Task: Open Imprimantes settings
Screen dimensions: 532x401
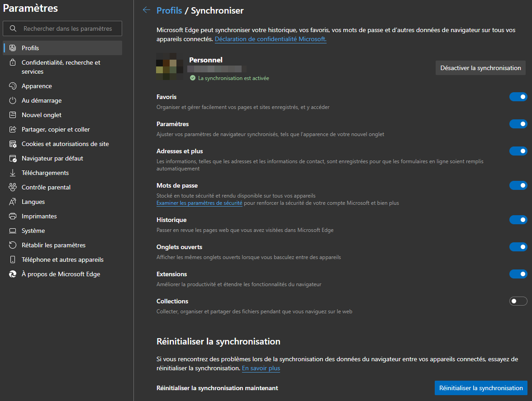Action: (x=62, y=216)
